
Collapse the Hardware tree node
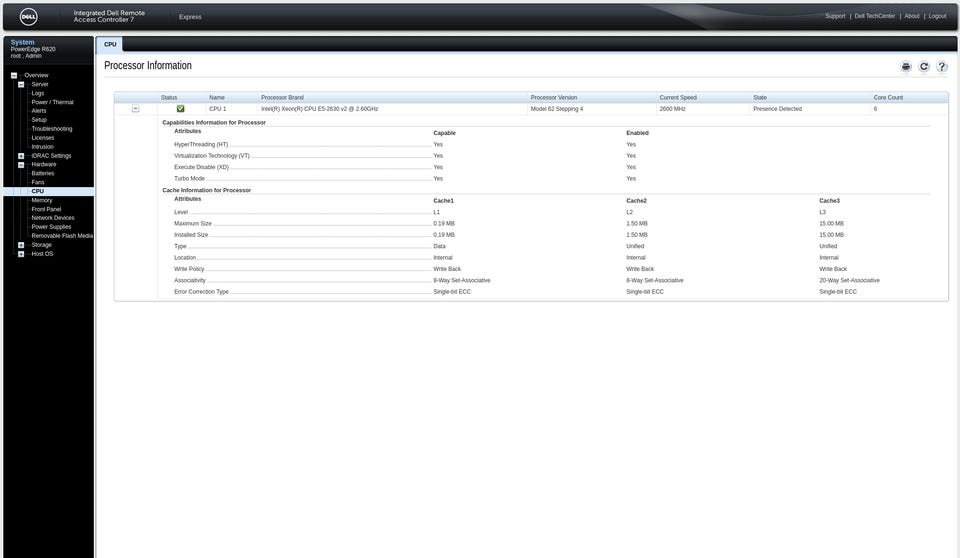21,165
